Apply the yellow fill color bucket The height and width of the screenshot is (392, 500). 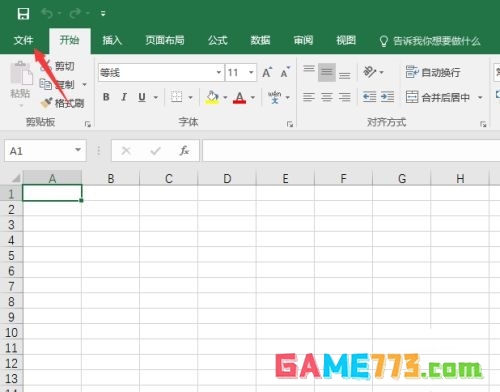click(212, 97)
